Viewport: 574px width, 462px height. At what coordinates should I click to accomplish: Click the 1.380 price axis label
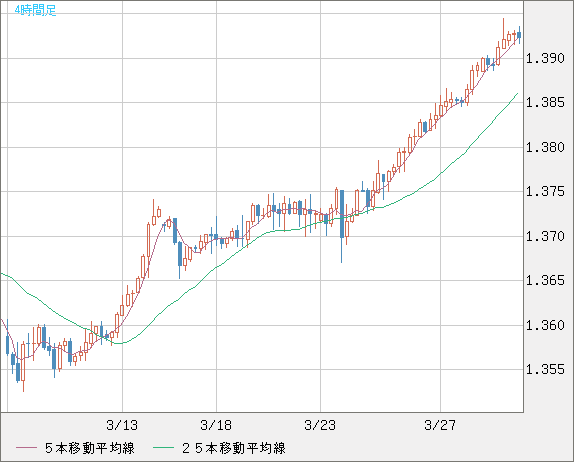click(x=545, y=147)
